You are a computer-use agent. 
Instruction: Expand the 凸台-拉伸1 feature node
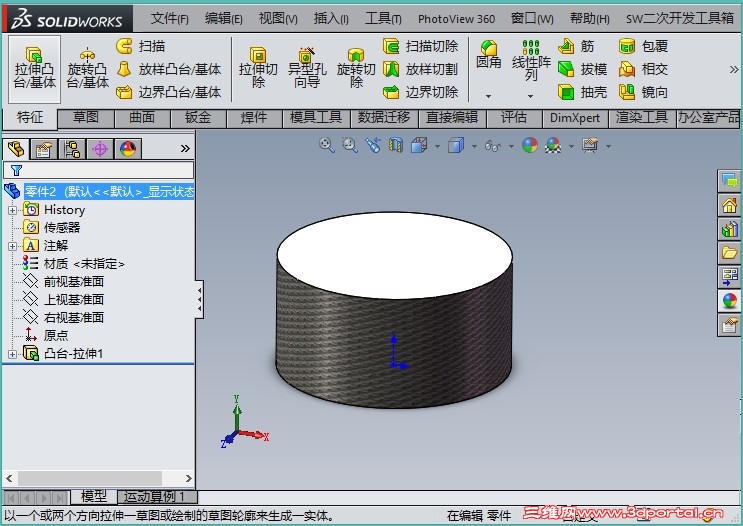13,354
